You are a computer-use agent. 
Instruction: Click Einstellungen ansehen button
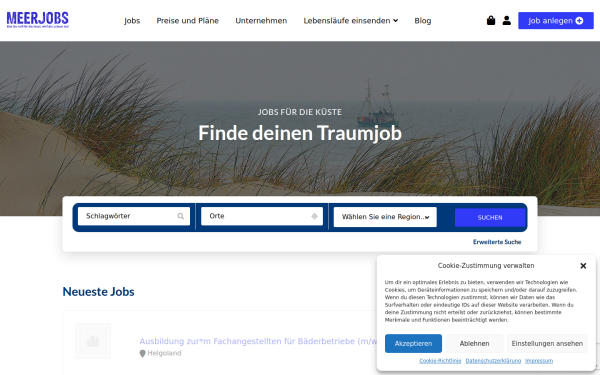click(547, 344)
